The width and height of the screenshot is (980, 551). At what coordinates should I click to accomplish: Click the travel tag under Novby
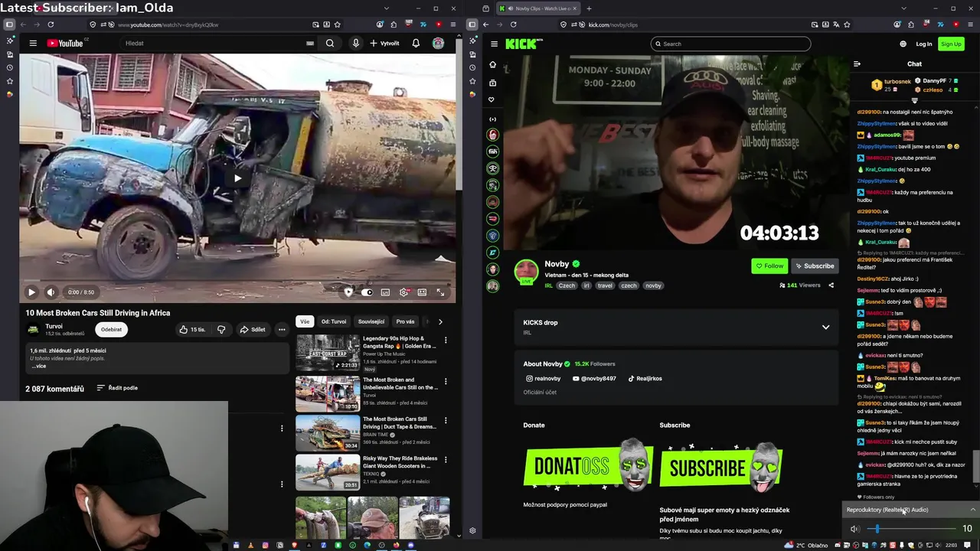(605, 285)
